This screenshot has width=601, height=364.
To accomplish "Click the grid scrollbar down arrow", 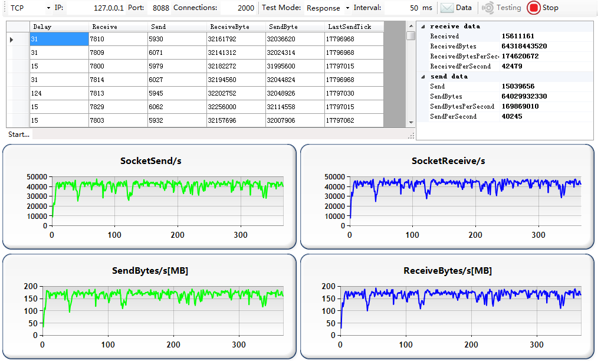I will 411,122.
